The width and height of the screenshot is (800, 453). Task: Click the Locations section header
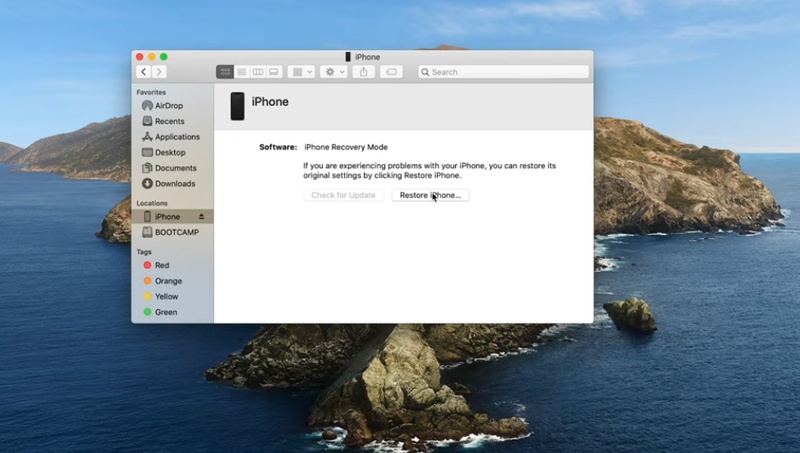(x=152, y=203)
